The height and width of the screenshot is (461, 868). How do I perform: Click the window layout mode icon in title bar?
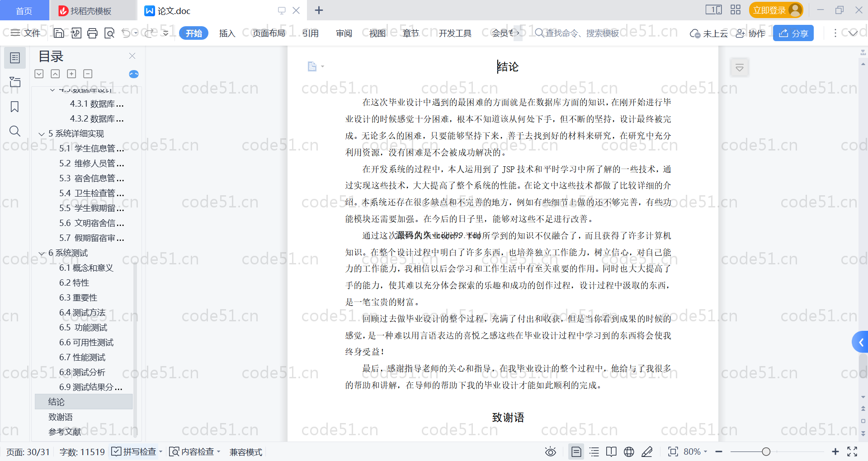pos(713,9)
